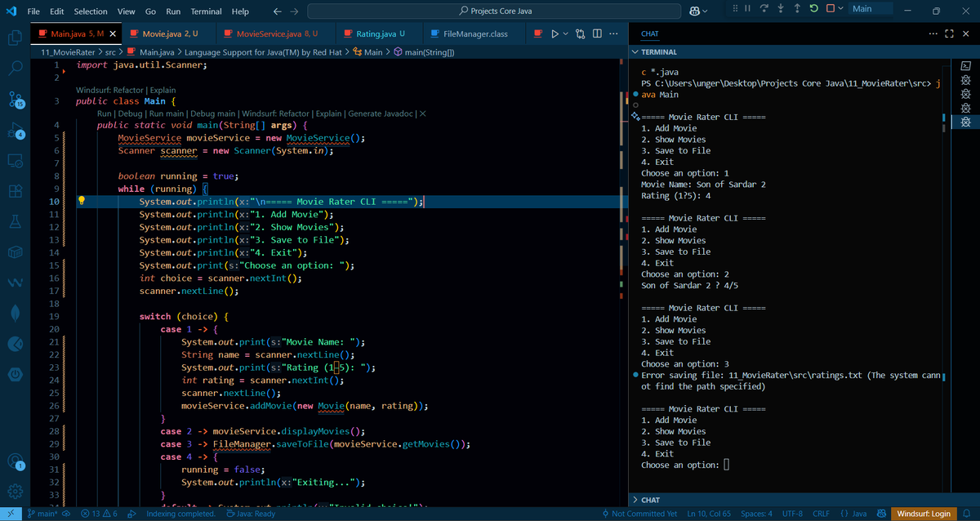980x521 pixels.
Task: Go forward with the navigation arrow
Action: tap(295, 11)
